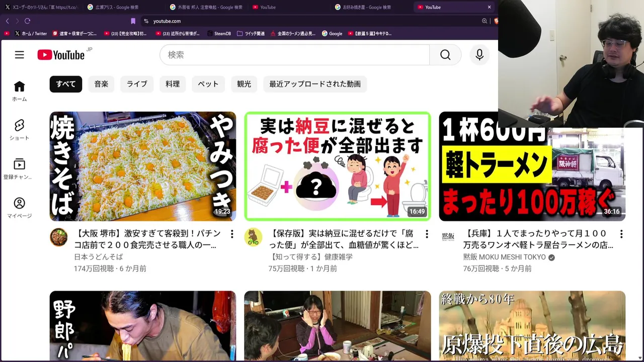Open the YouTube hamburger guide menu
The image size is (644, 362).
pyautogui.click(x=19, y=55)
